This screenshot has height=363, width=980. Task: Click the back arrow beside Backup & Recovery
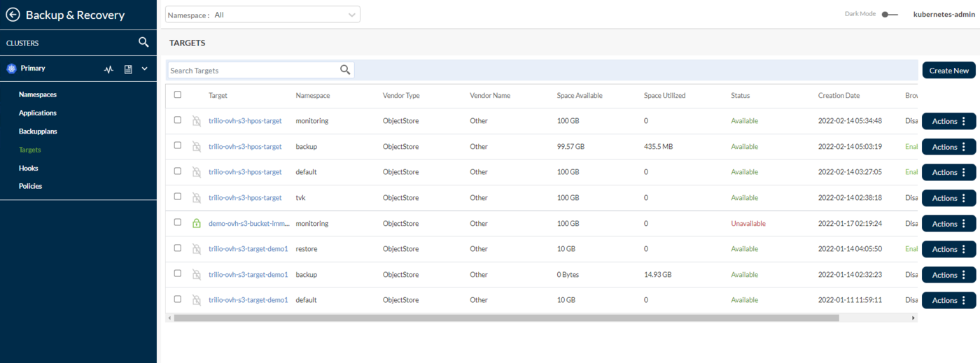click(x=13, y=15)
